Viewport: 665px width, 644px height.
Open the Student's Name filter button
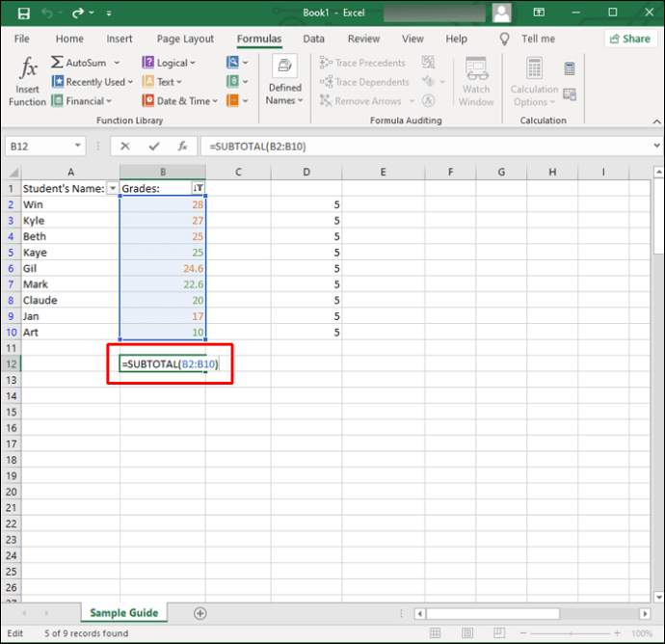coord(113,189)
